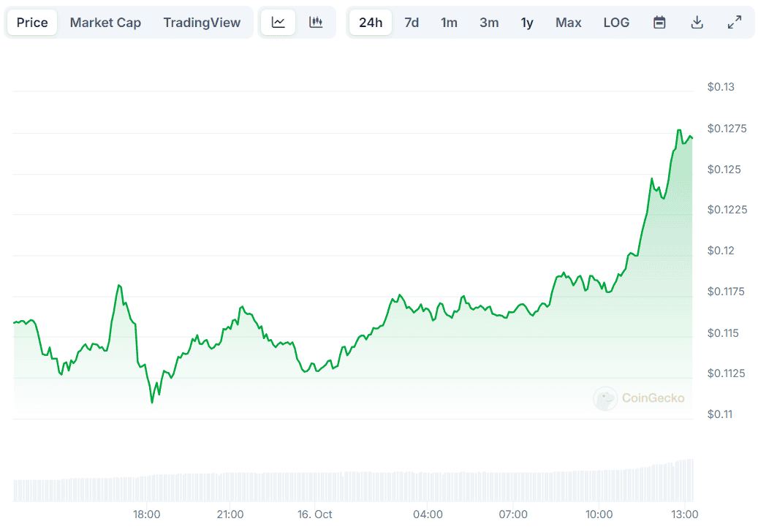
Task: Select the 24h time range
Action: click(371, 23)
